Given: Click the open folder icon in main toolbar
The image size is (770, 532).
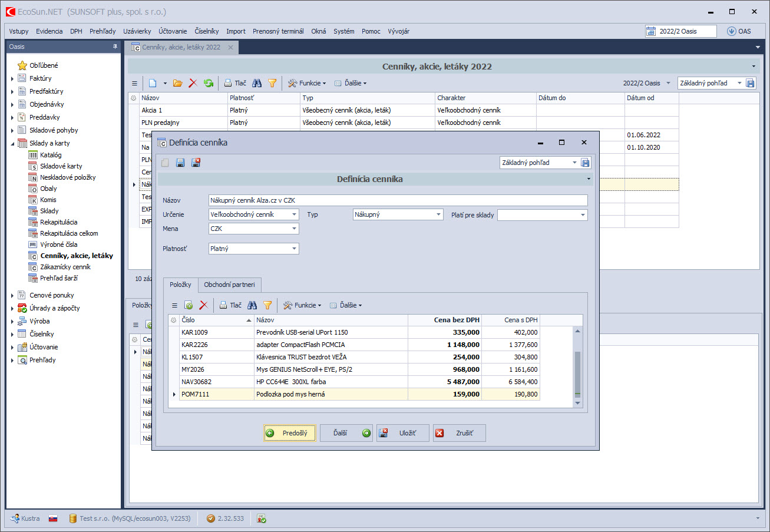Looking at the screenshot, I should point(177,83).
